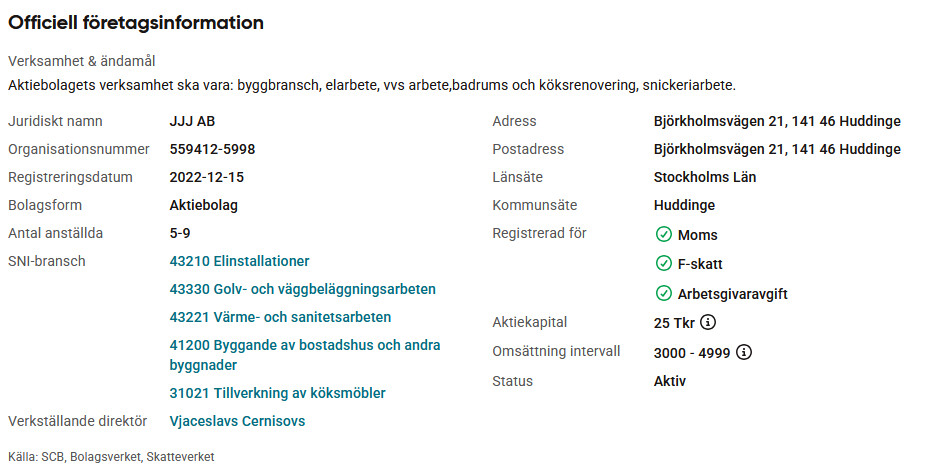Click the Postadress value Björkholmsvägen 21

click(x=776, y=149)
